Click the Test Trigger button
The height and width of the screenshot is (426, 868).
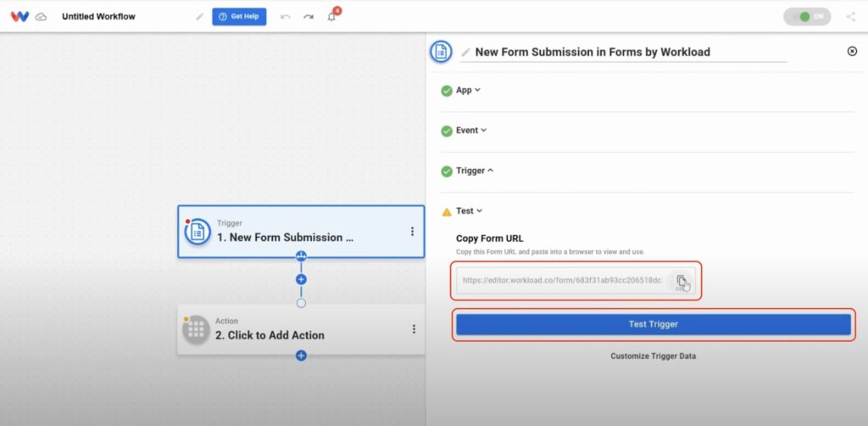point(654,324)
